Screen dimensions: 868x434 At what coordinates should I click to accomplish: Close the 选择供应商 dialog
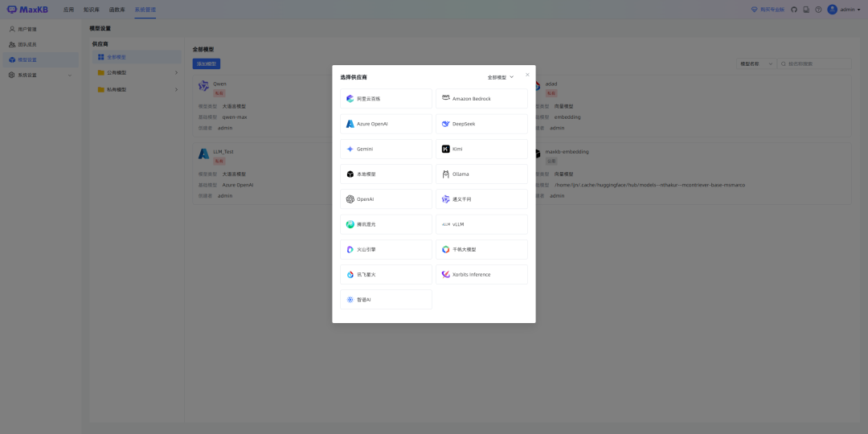pos(527,75)
